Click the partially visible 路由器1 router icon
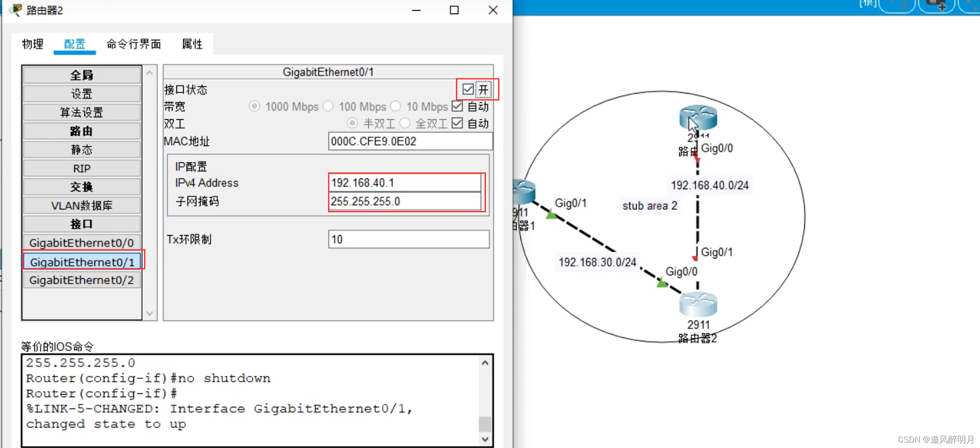 click(x=524, y=192)
